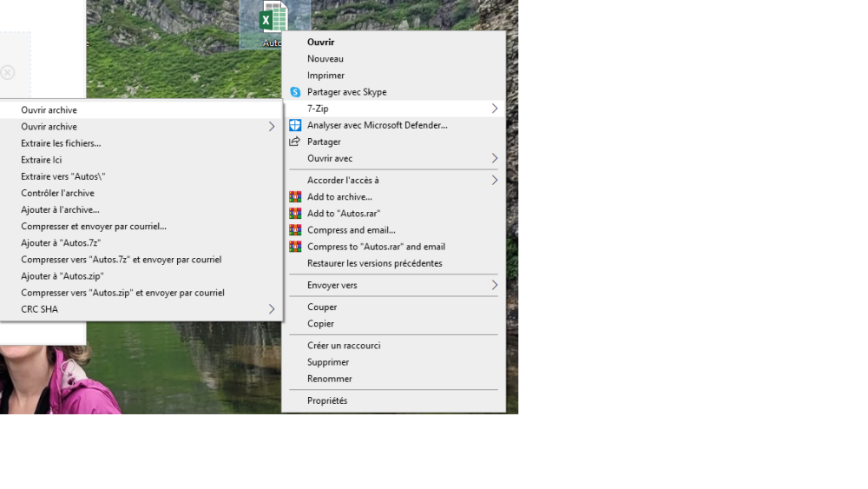Open the Accorder l'accès à submenu arrow

pyautogui.click(x=494, y=181)
